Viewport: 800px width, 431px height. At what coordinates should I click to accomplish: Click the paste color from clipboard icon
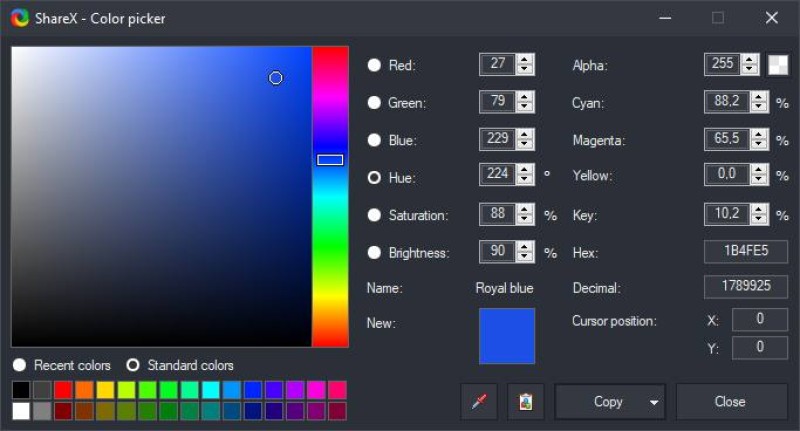(x=525, y=402)
